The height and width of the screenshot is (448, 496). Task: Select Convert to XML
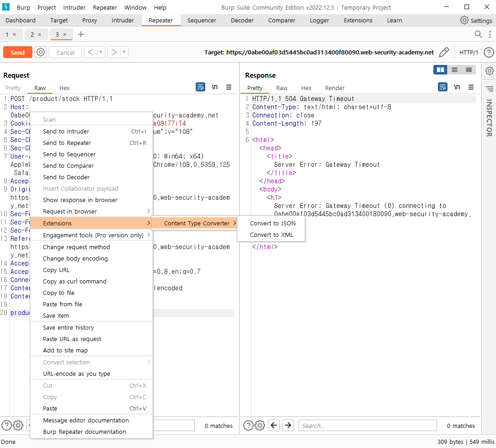tap(272, 235)
